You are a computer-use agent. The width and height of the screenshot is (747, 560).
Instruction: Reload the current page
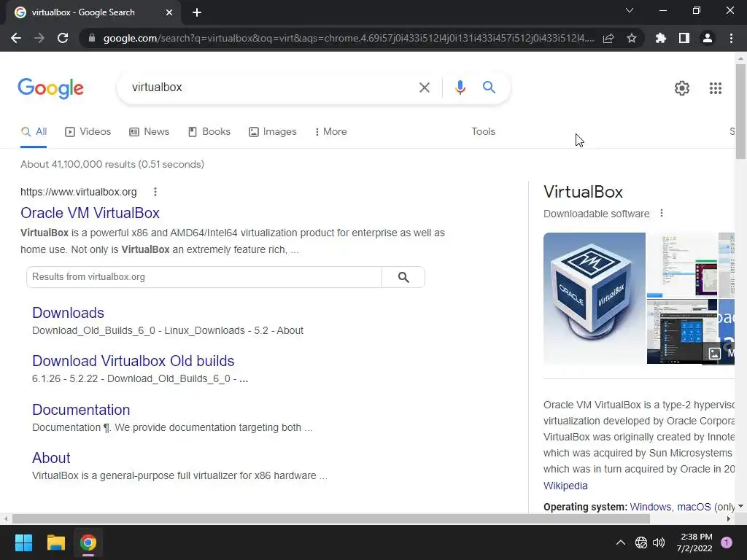coord(63,38)
